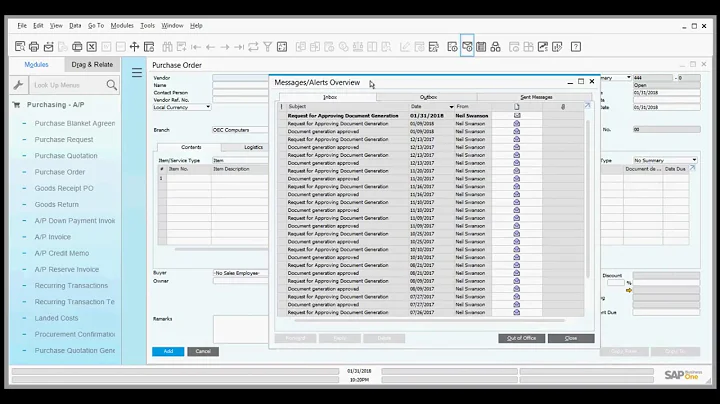Click the wrench icon in Modules panel
Screen dimensions: 720x404
(x=18, y=85)
